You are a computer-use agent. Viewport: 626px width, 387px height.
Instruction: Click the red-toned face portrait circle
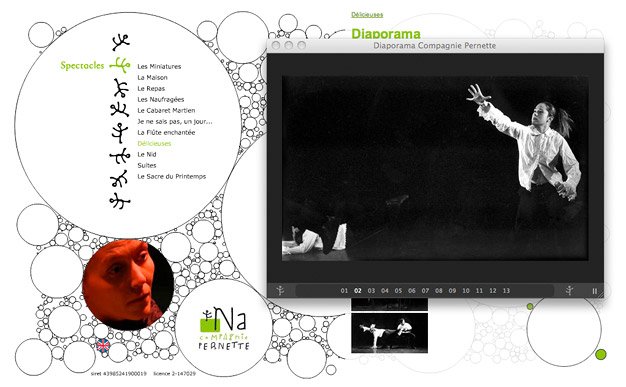128,285
